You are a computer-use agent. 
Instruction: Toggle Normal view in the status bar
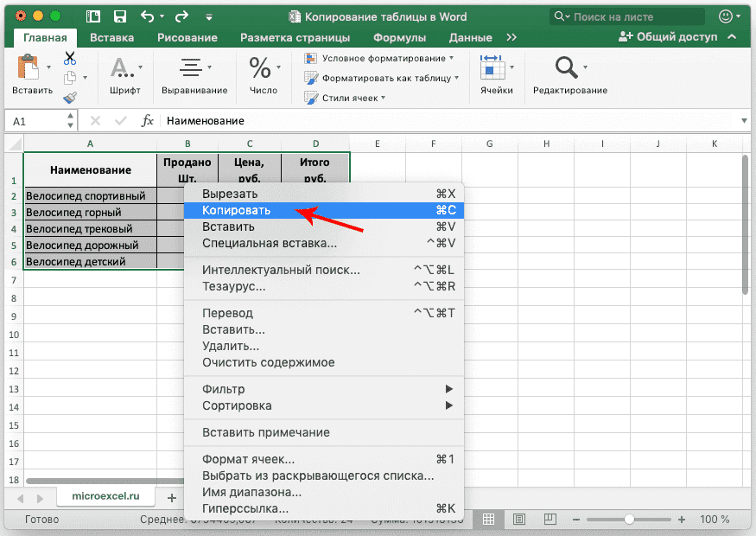[x=489, y=519]
